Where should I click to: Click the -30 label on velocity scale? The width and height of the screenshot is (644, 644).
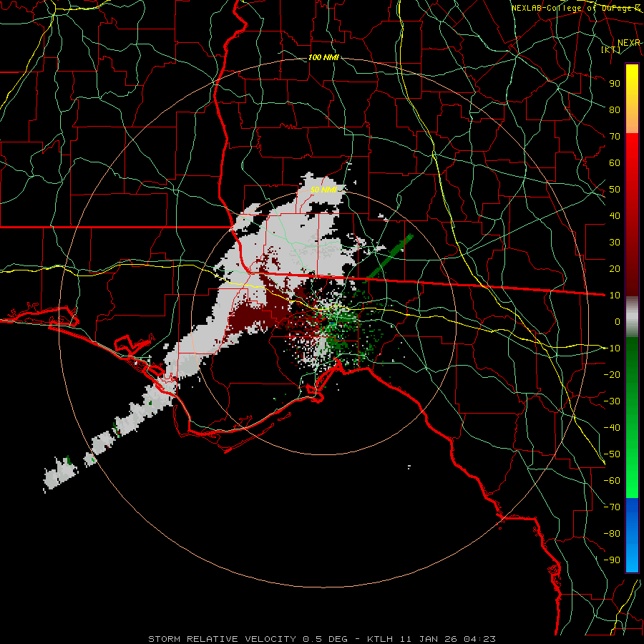click(x=612, y=401)
